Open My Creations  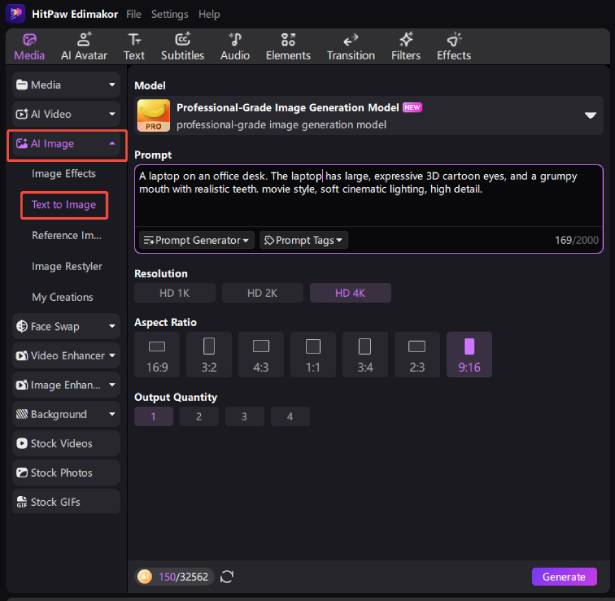pos(63,297)
